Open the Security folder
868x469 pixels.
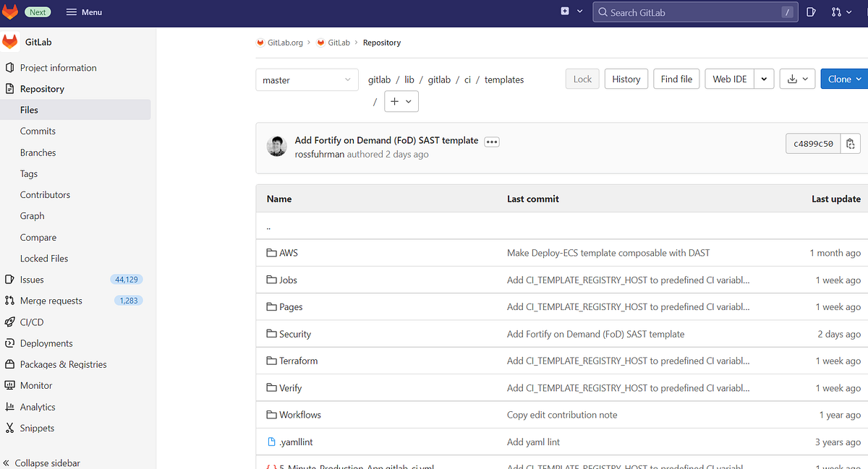pyautogui.click(x=294, y=334)
